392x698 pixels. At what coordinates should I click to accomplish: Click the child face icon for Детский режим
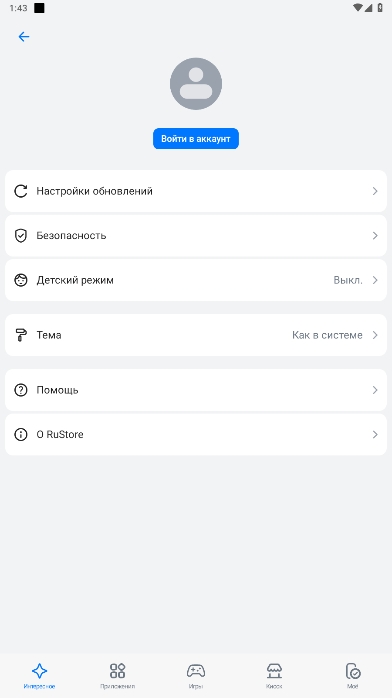(x=21, y=280)
